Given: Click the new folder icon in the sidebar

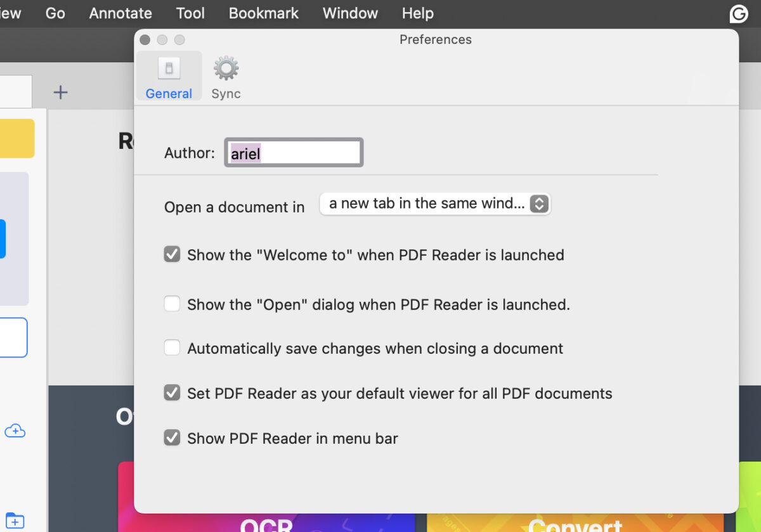Looking at the screenshot, I should (15, 520).
